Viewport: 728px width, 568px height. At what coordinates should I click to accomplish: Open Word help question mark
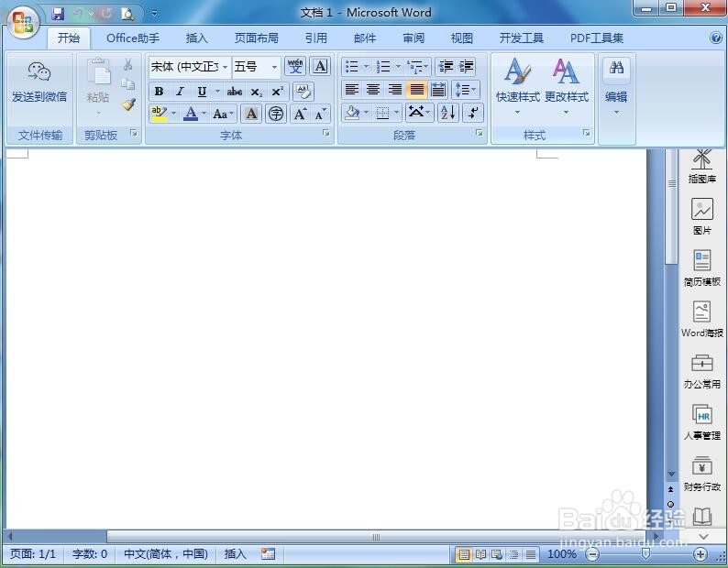(x=715, y=38)
